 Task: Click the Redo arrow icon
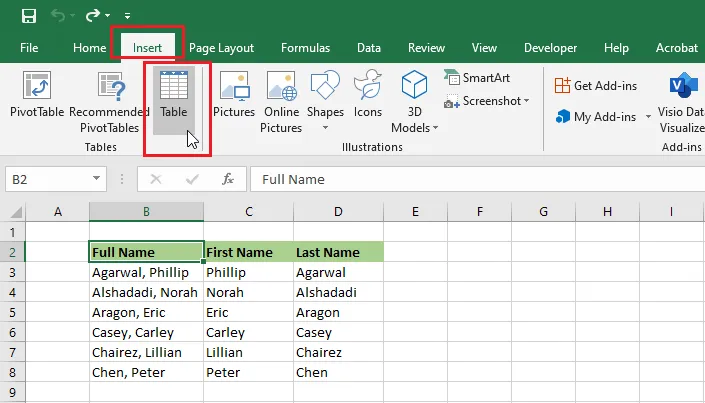pyautogui.click(x=93, y=16)
